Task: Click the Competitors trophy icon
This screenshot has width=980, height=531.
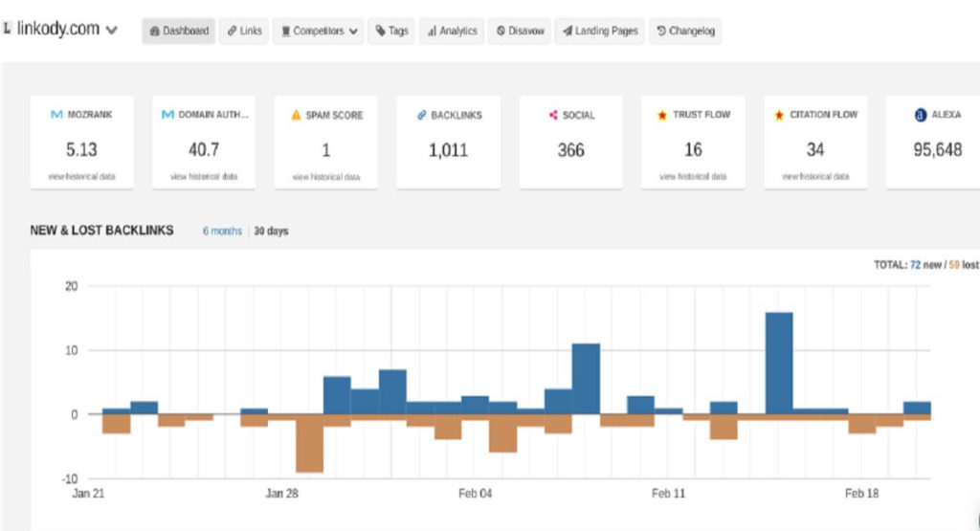Action: (285, 32)
